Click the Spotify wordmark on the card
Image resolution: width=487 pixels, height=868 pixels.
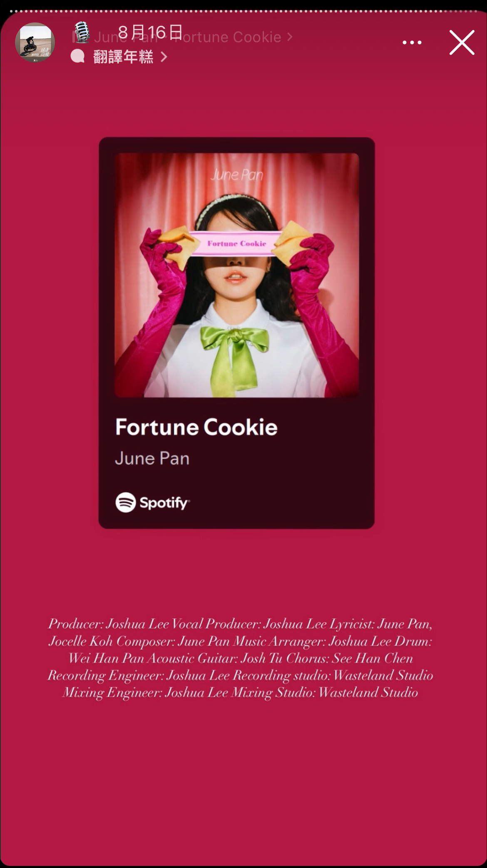[x=164, y=503]
